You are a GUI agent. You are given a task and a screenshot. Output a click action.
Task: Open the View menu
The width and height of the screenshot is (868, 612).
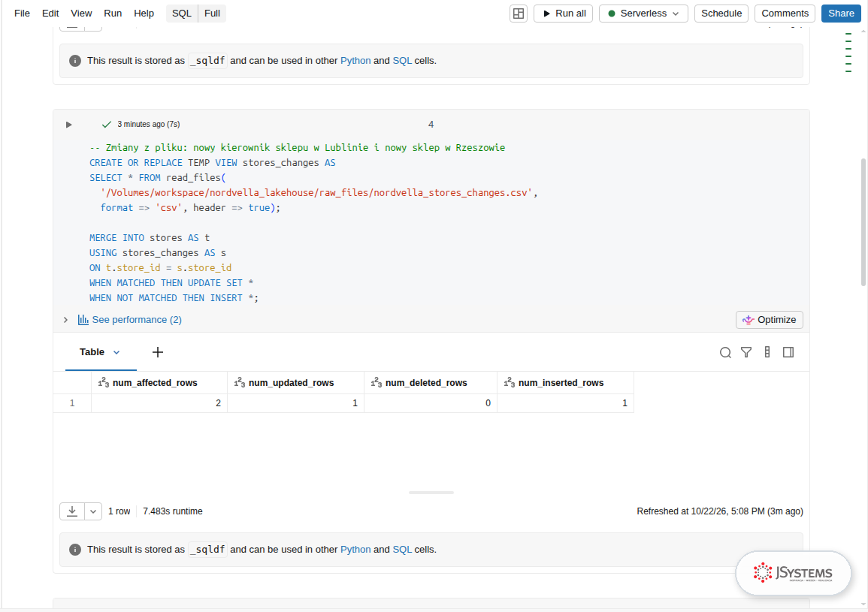pos(81,14)
